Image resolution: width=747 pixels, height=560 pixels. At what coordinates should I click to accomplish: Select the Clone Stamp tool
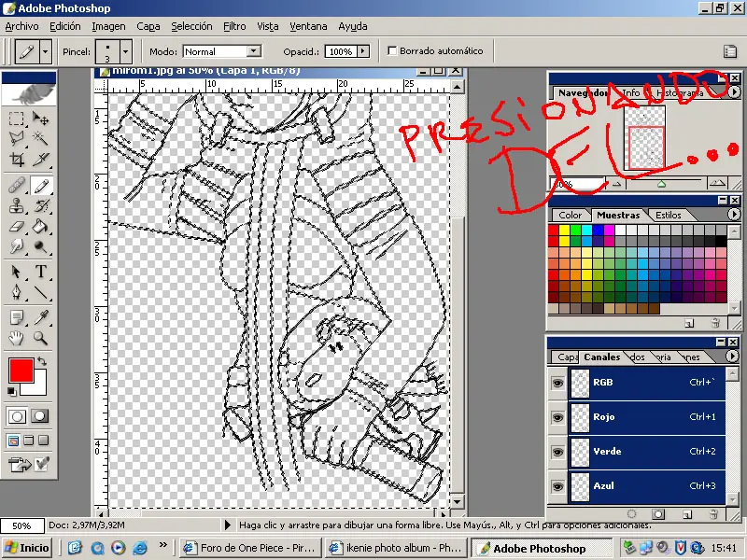pos(17,205)
